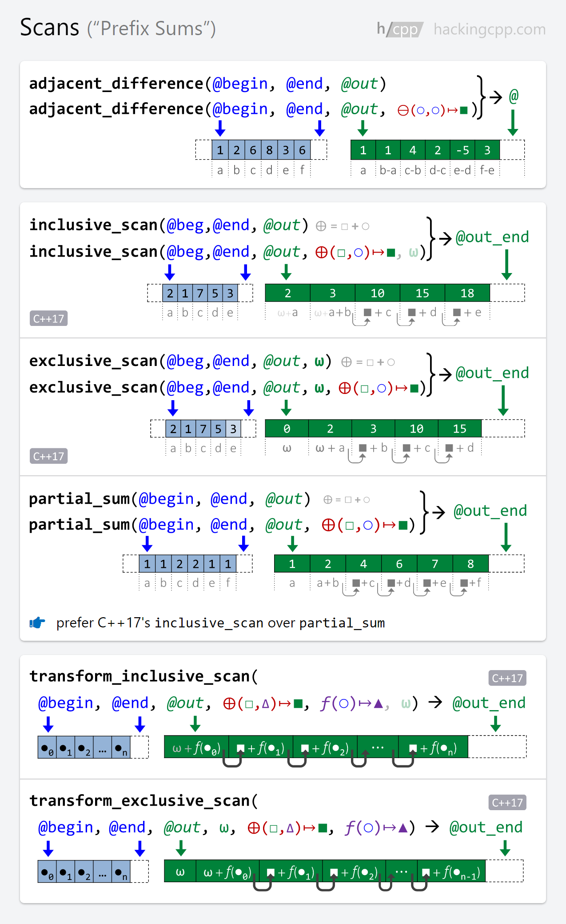566x924 pixels.
Task: Click the "e-d" label under adjacent_difference output
Action: (x=462, y=170)
